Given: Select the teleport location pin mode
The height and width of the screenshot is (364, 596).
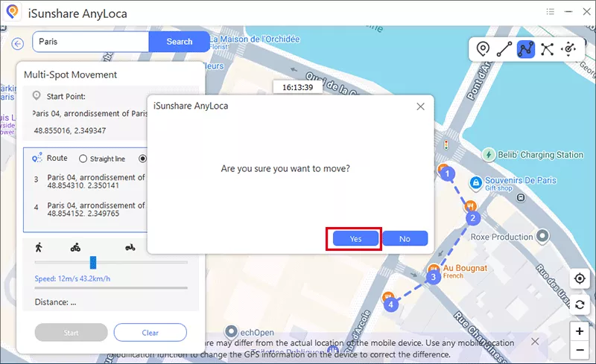Looking at the screenshot, I should [x=483, y=49].
